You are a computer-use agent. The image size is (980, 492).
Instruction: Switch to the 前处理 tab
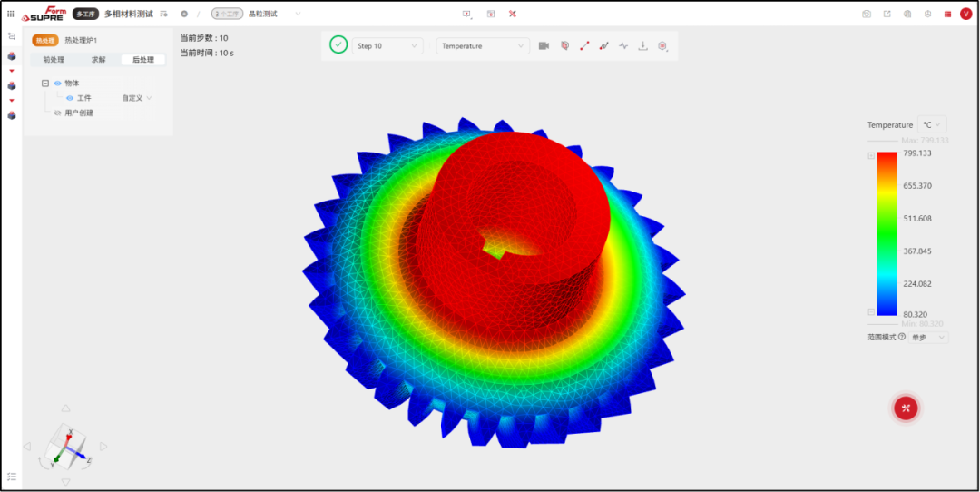[x=54, y=60]
